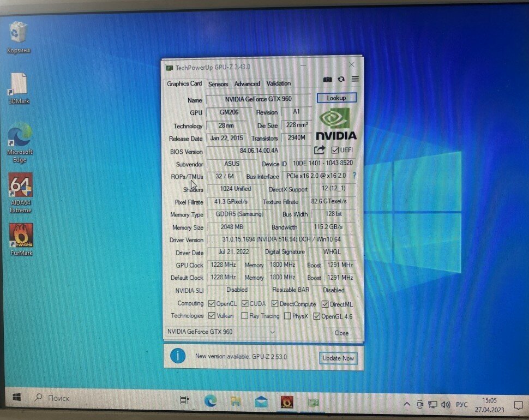This screenshot has width=529, height=420.
Task: Click the Meet Now tray icon
Action: pos(420,404)
